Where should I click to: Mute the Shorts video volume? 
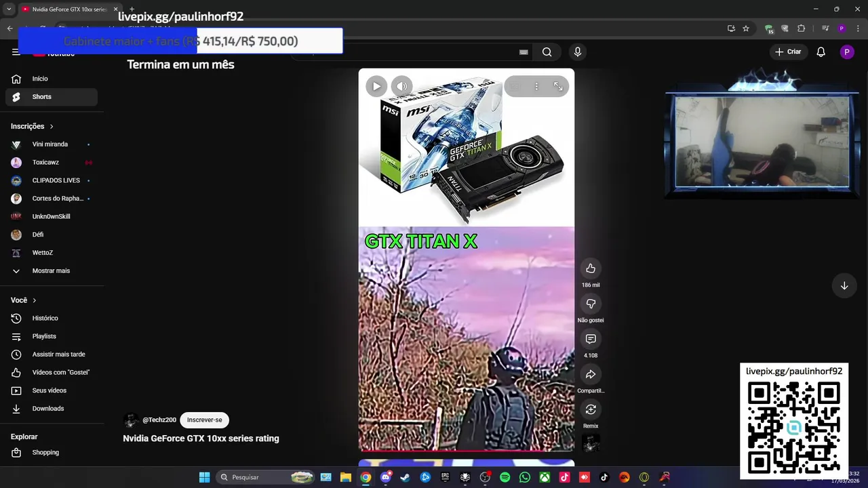pos(402,86)
